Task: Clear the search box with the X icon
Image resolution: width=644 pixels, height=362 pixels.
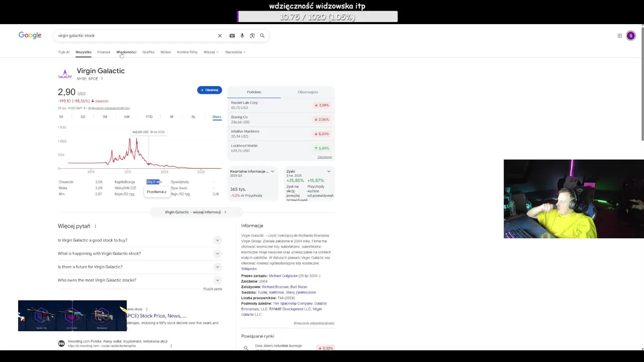Action: coord(219,36)
